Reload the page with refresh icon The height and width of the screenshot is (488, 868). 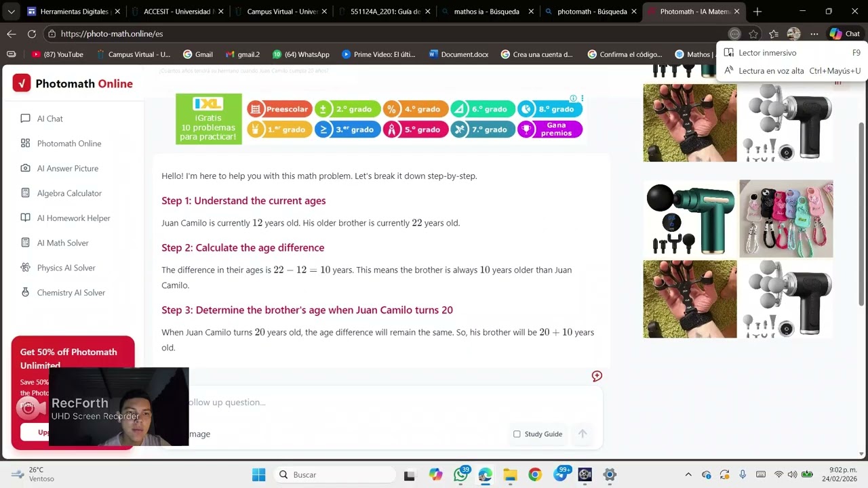tap(32, 34)
